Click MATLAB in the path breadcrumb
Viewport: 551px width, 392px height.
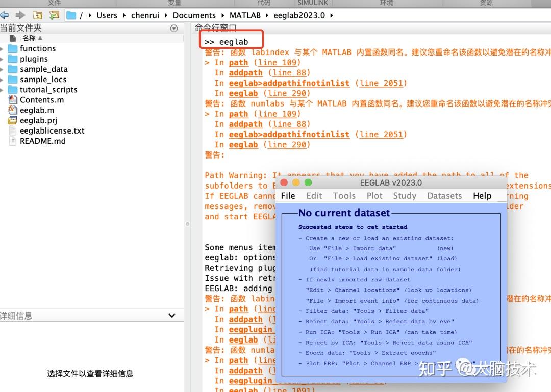point(245,15)
